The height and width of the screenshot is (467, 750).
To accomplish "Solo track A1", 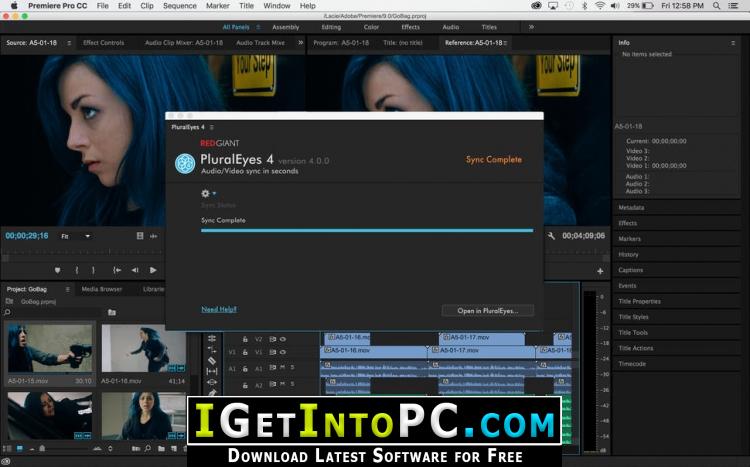I will [292, 367].
